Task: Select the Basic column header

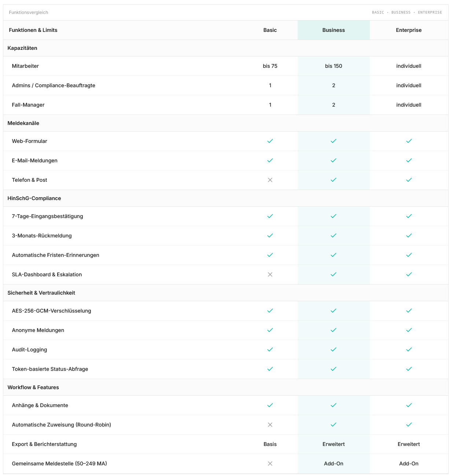Action: (270, 30)
